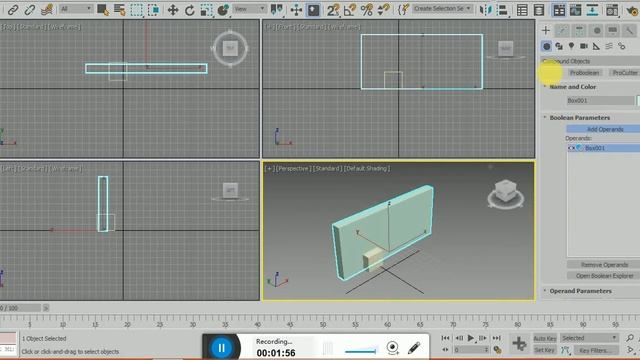Image resolution: width=640 pixels, height=360 pixels.
Task: Open the Compound Objects category dropdown
Action: click(x=591, y=61)
